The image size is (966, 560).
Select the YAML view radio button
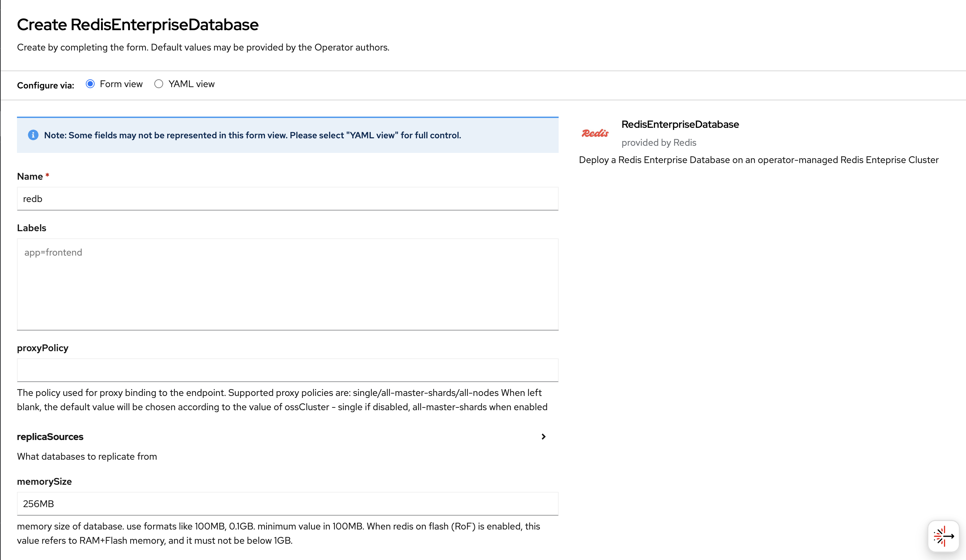159,84
